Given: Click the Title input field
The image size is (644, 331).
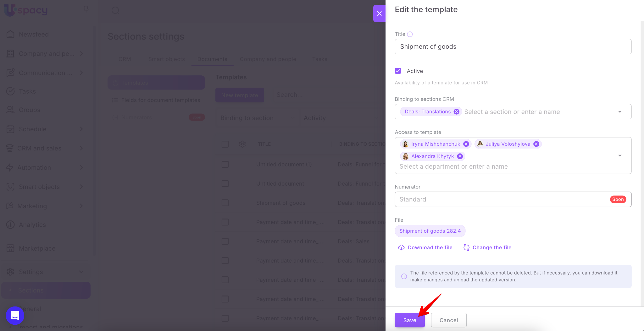Looking at the screenshot, I should [x=513, y=47].
